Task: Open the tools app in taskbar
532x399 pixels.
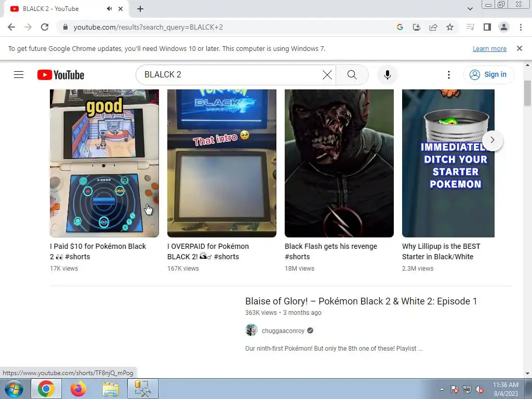Action: click(x=143, y=389)
